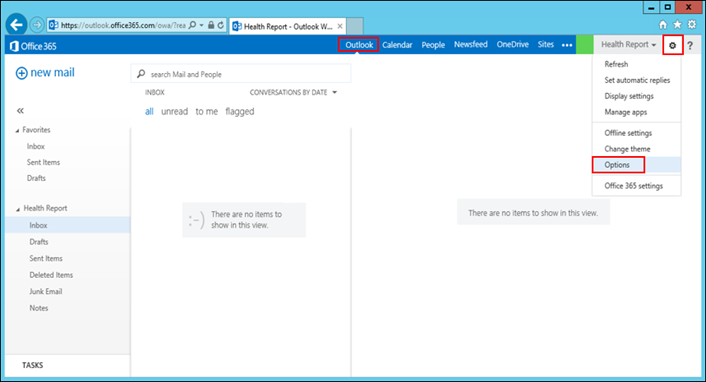Filter messages by flagged
706x382 pixels.
[x=240, y=111]
